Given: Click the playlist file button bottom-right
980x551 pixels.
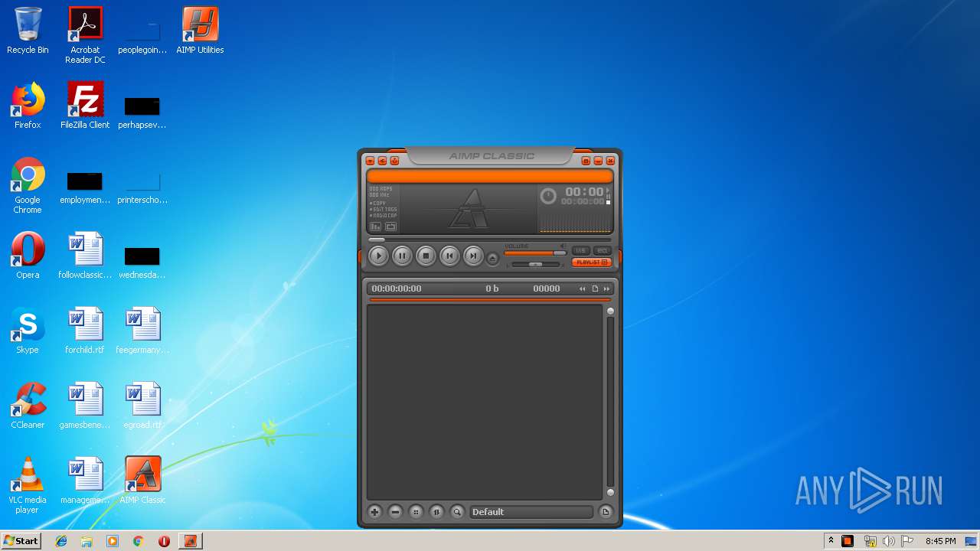Looking at the screenshot, I should [606, 512].
